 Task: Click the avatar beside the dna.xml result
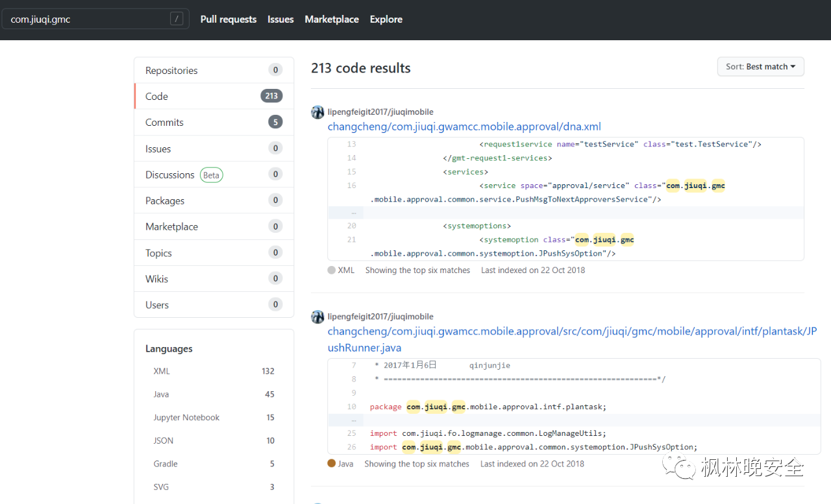tap(317, 112)
